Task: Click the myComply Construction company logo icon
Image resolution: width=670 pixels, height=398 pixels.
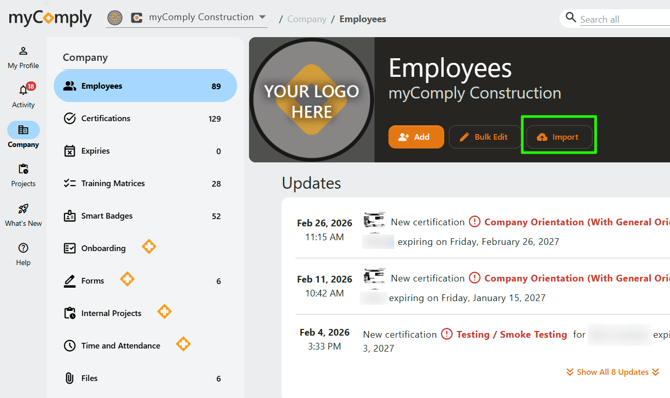Action: point(136,18)
